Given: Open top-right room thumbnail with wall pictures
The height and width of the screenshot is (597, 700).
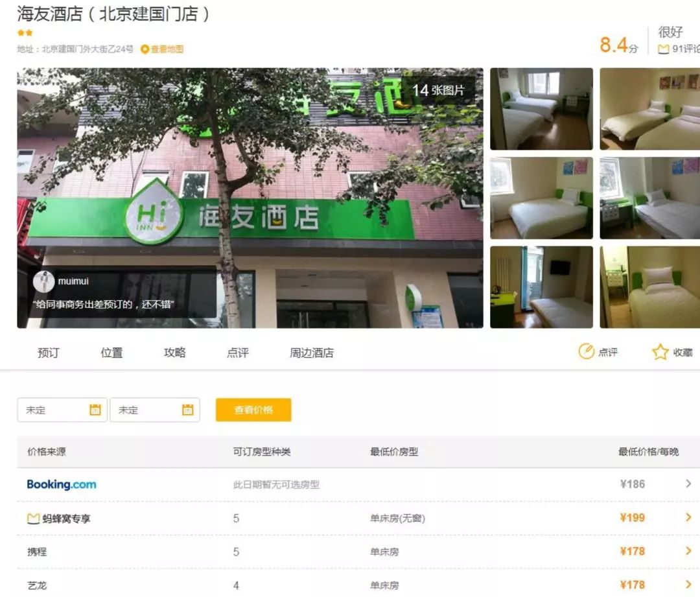Looking at the screenshot, I should (650, 109).
